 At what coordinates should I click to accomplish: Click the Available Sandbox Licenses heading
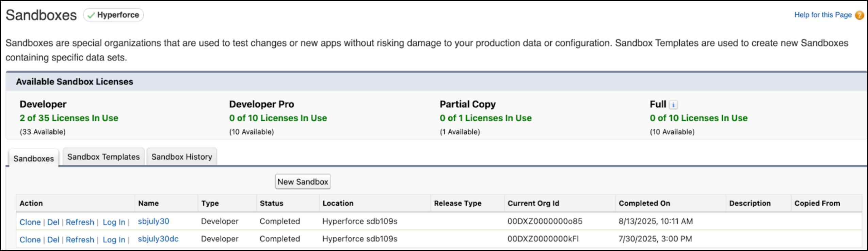75,82
